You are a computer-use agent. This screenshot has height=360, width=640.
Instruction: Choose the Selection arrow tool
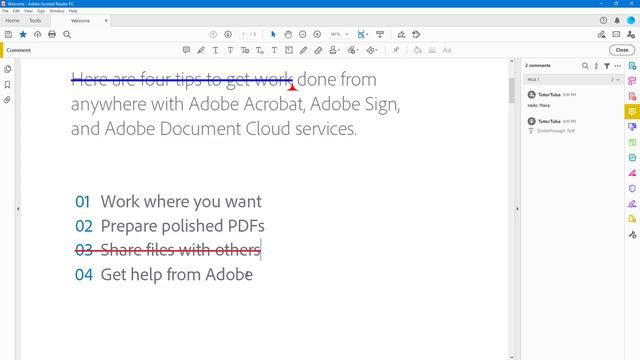click(273, 35)
